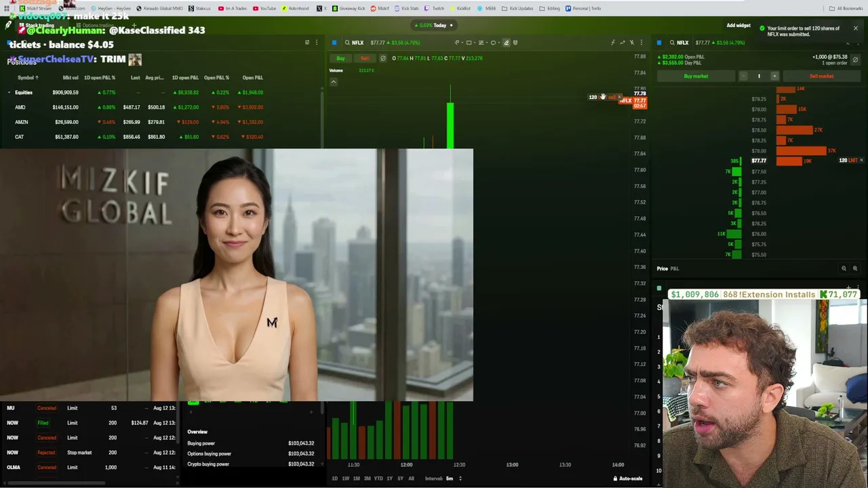Decrease ladder order quantity with minus
This screenshot has width=868, height=488.
[x=743, y=77]
